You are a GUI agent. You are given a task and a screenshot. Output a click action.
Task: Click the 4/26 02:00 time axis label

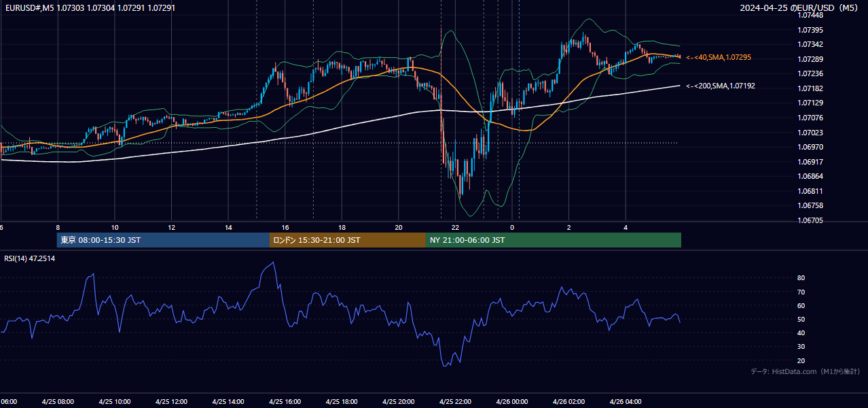[568, 401]
